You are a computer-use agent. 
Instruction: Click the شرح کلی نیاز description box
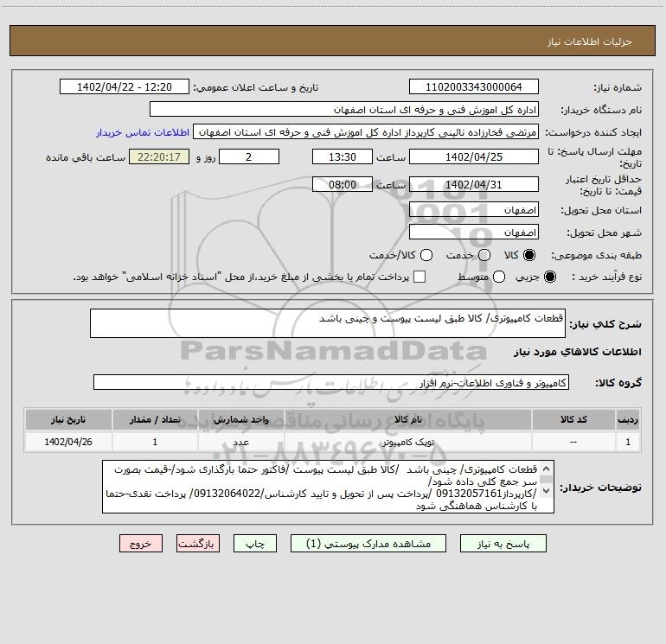point(328,323)
